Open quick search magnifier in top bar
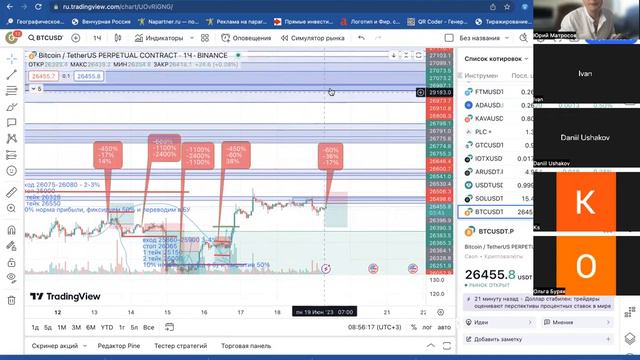This screenshot has width=640, height=360. (523, 38)
